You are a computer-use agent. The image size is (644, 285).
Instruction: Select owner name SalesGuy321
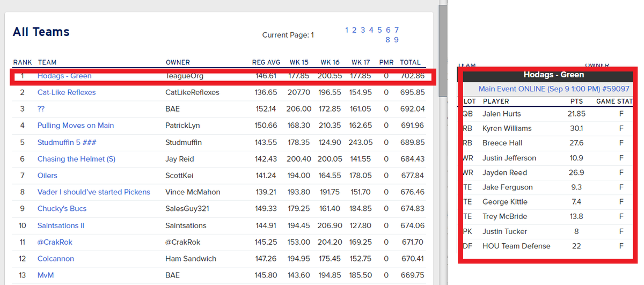tap(188, 209)
